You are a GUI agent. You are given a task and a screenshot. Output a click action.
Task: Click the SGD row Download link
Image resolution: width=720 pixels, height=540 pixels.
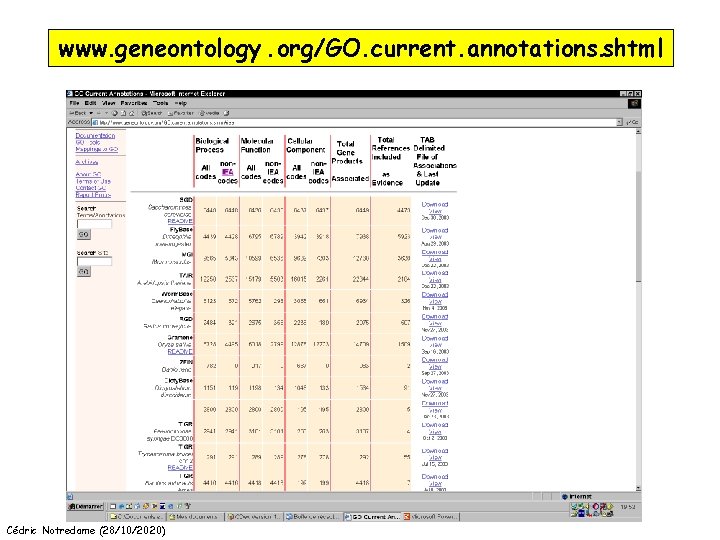click(434, 204)
